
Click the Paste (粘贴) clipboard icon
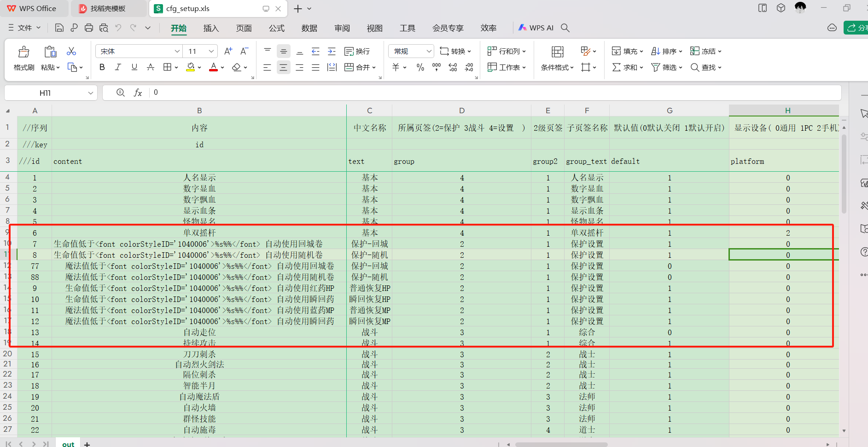point(50,52)
